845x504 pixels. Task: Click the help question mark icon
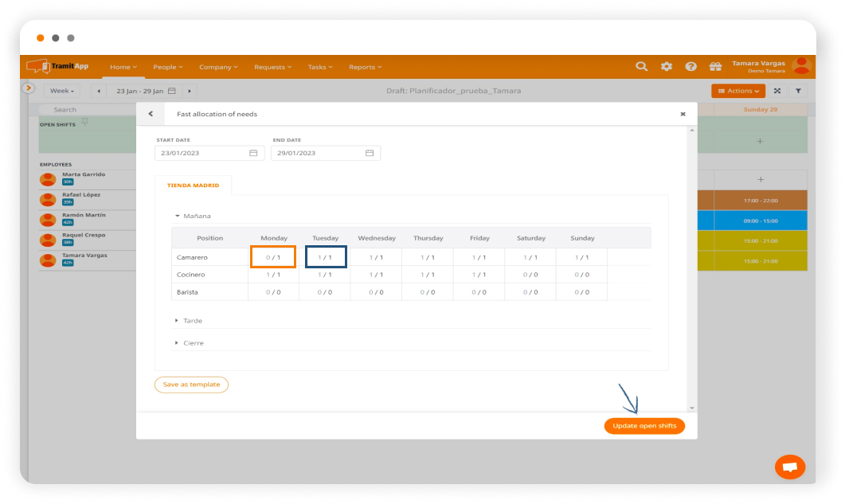(690, 67)
